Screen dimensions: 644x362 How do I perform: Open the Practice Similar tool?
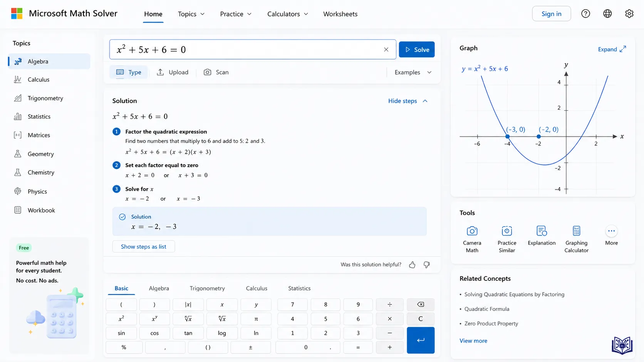click(507, 239)
